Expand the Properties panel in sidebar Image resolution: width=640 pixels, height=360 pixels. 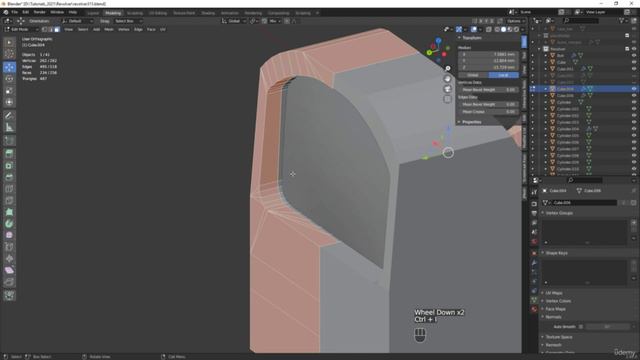pos(471,122)
